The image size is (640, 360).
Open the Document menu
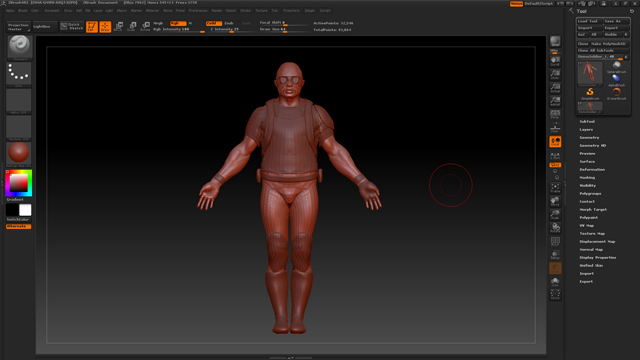pyautogui.click(x=52, y=11)
